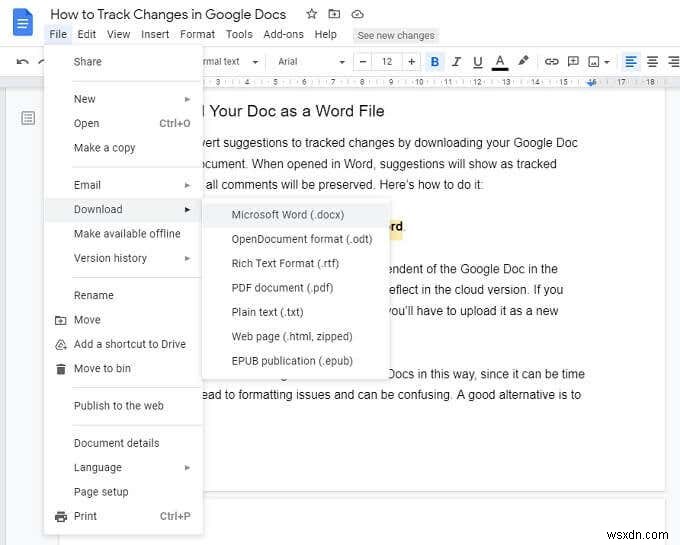The height and width of the screenshot is (545, 680).
Task: Click Add a shortcut to Drive icon
Action: (61, 345)
